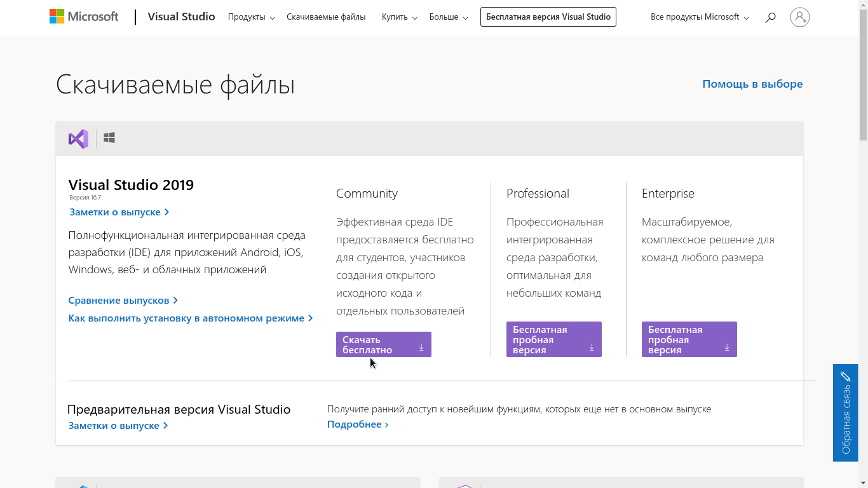Click Предварительная версия Visual Studio heading
Viewport: 868px width, 488px height.
point(179,409)
